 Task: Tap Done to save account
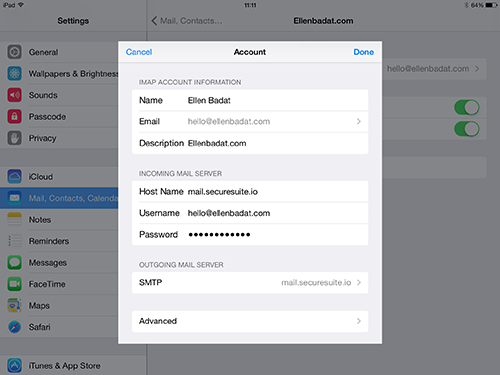[x=364, y=52]
